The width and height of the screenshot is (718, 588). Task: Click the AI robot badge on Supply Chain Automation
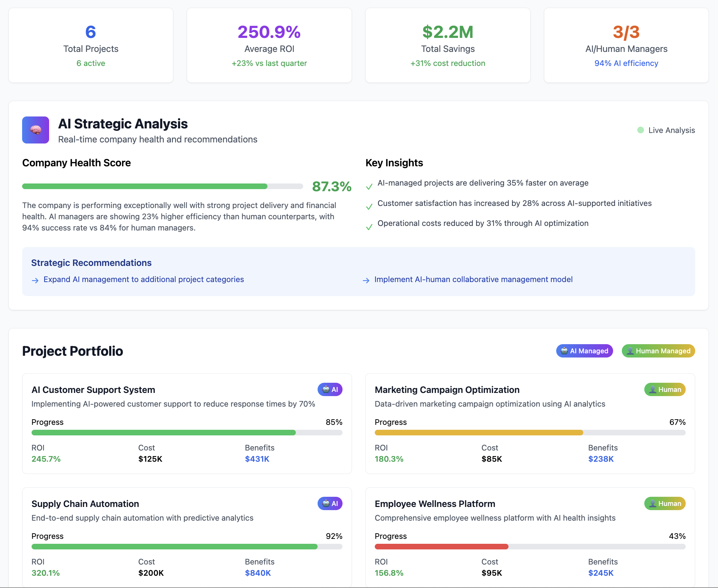click(x=329, y=503)
